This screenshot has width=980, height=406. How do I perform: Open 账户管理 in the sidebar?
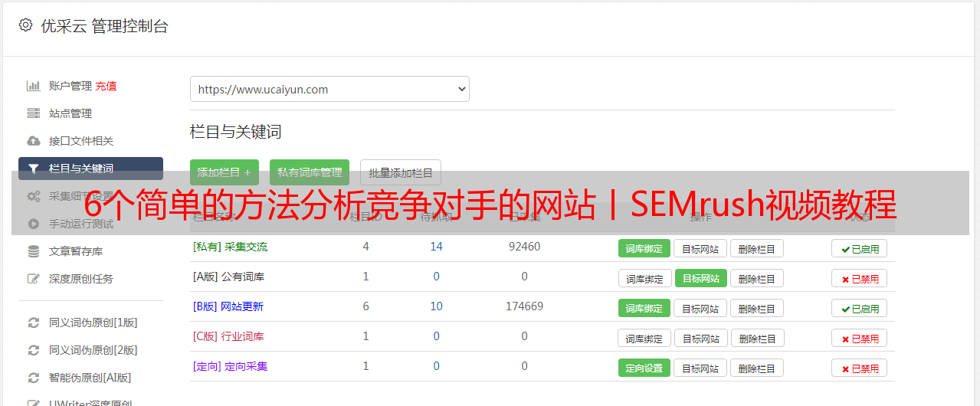70,86
